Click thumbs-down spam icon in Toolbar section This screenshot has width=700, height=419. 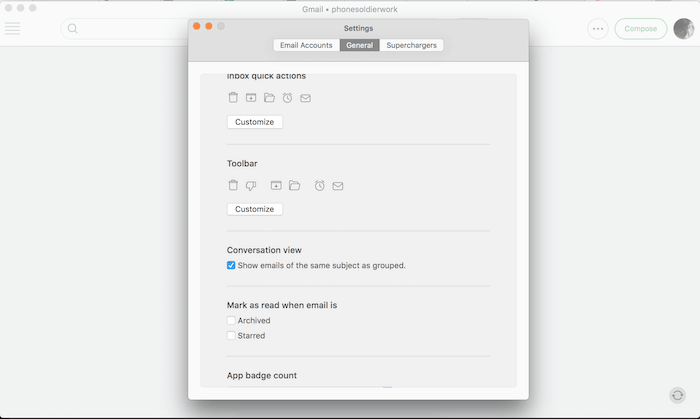251,186
